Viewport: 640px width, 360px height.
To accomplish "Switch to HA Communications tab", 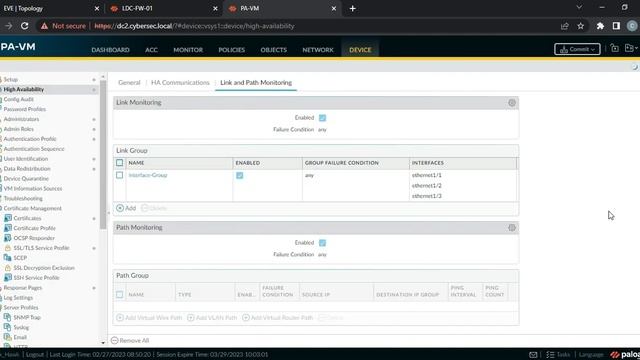I will coord(180,82).
